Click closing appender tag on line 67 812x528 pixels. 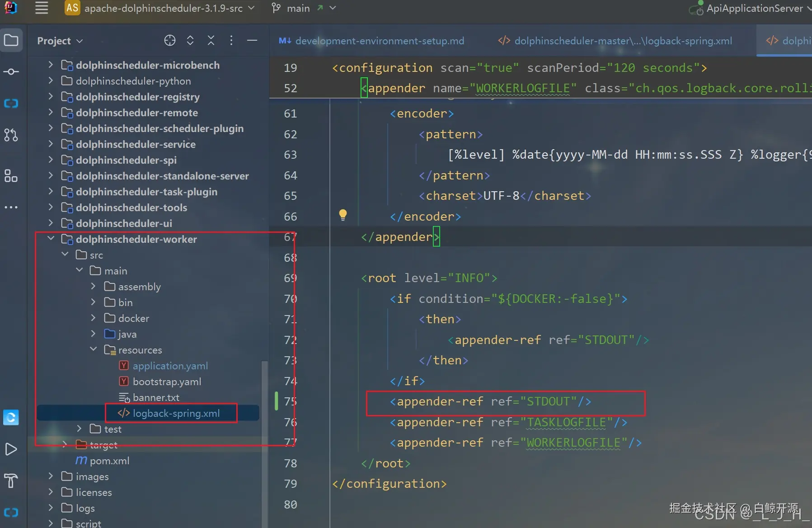click(x=400, y=237)
